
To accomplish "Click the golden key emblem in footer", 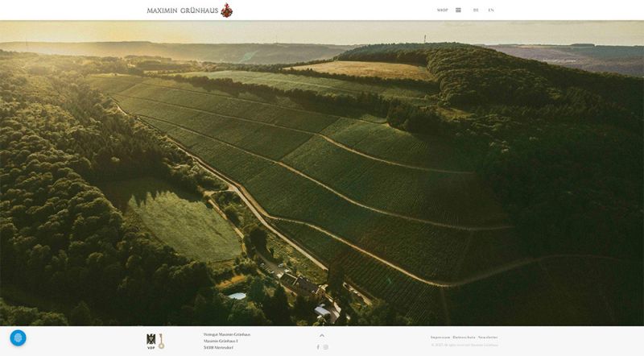I will (162, 342).
